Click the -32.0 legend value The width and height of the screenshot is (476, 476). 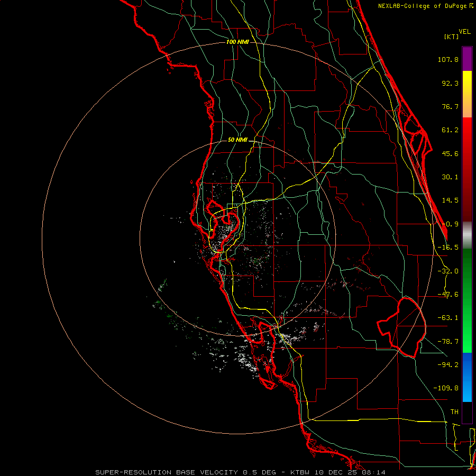[x=448, y=271]
